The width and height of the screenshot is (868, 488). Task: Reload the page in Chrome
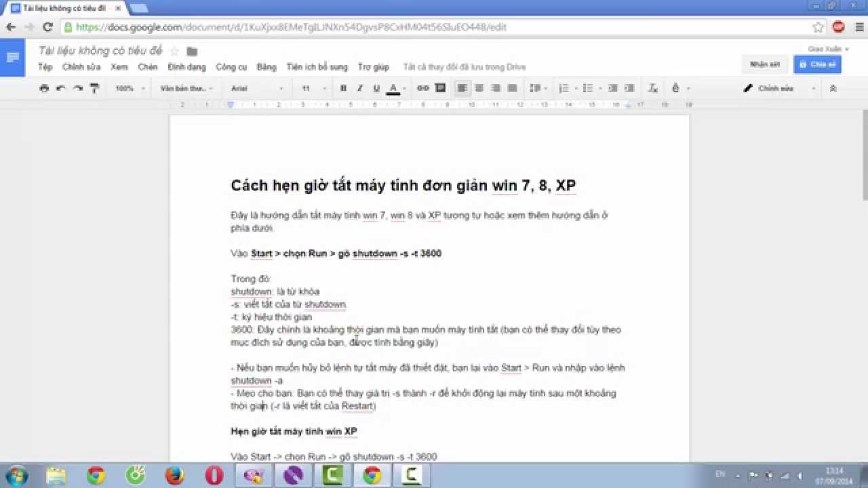[47, 27]
